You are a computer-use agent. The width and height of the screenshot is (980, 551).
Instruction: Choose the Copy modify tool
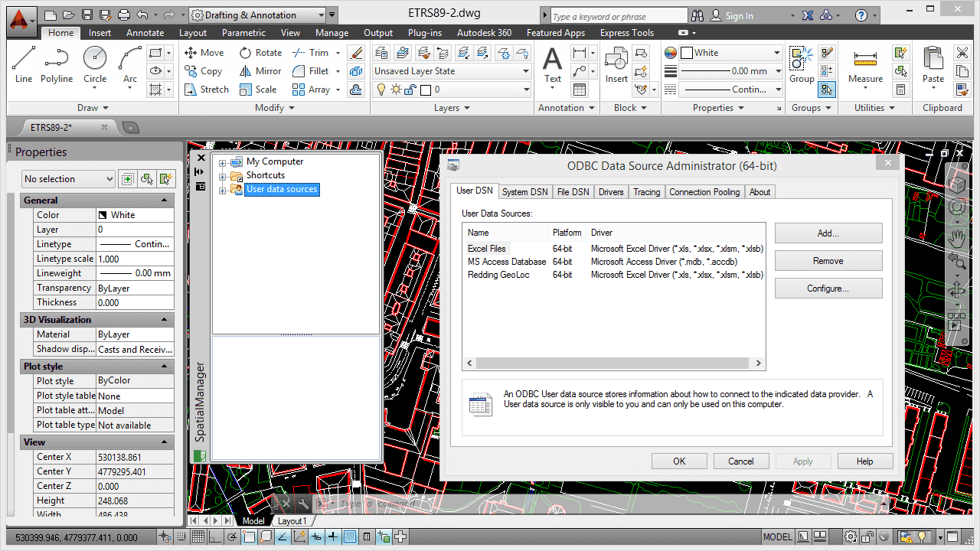point(203,71)
